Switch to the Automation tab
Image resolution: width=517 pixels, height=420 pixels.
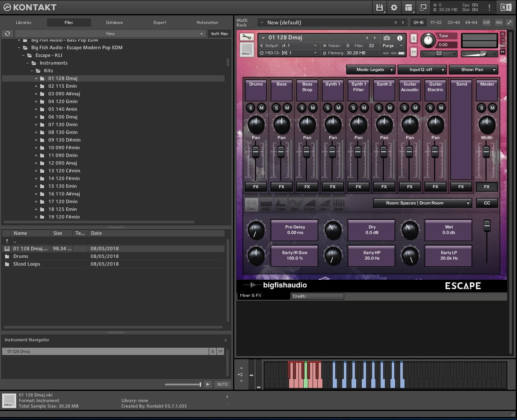[207, 22]
